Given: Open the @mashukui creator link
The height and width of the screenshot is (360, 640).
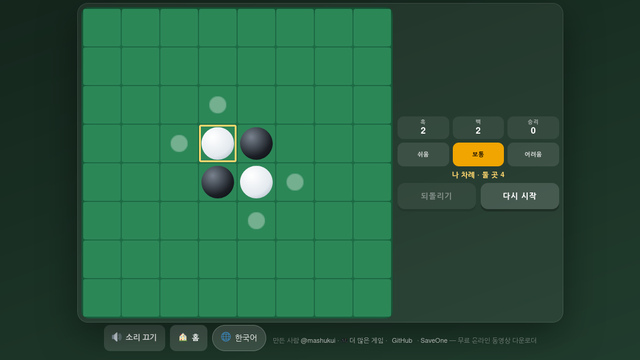Looking at the screenshot, I should tap(318, 340).
